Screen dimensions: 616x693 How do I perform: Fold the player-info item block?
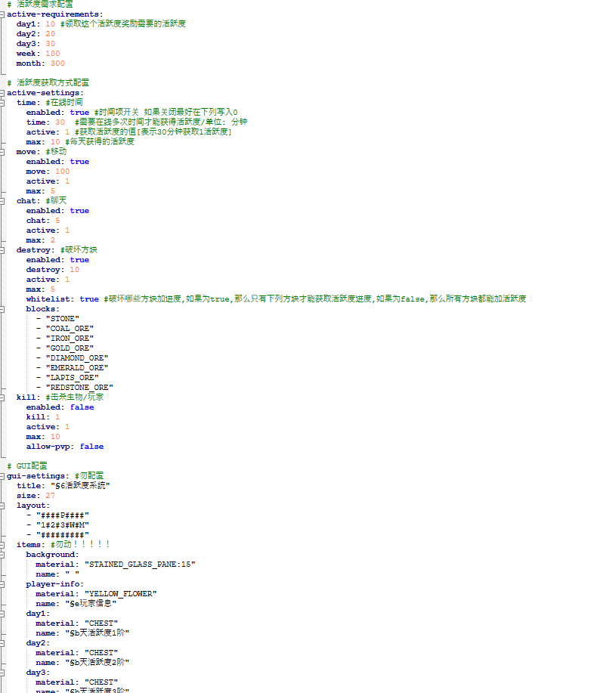click(x=3, y=584)
